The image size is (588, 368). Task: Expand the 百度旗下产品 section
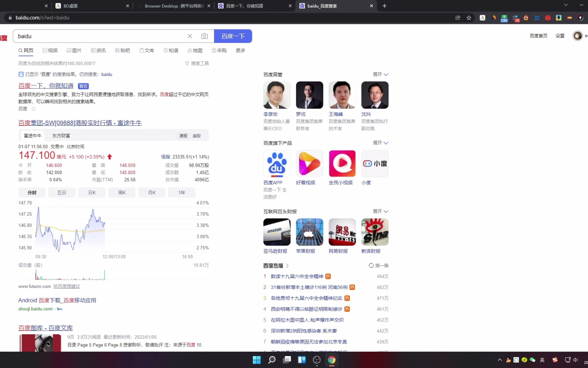pyautogui.click(x=381, y=143)
